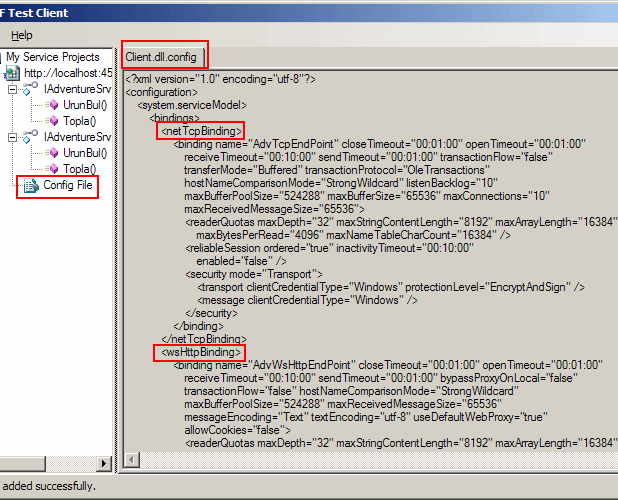This screenshot has height=500, width=618.
Task: Click the netTcpBinding tag in the config
Action: tap(201, 131)
